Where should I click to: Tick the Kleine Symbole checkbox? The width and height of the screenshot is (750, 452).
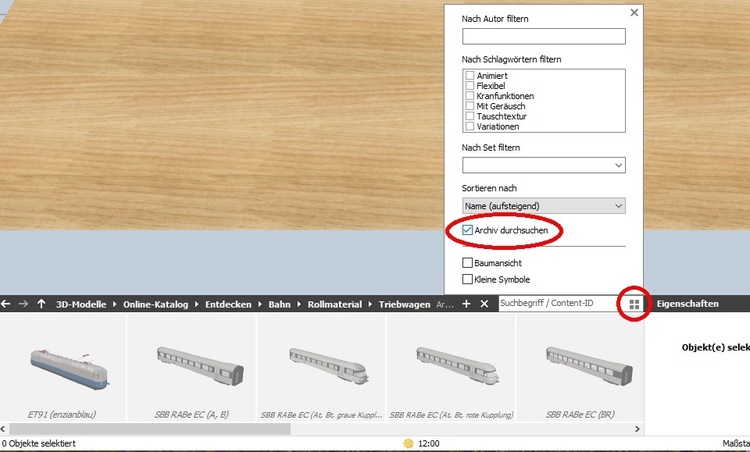[x=467, y=279]
